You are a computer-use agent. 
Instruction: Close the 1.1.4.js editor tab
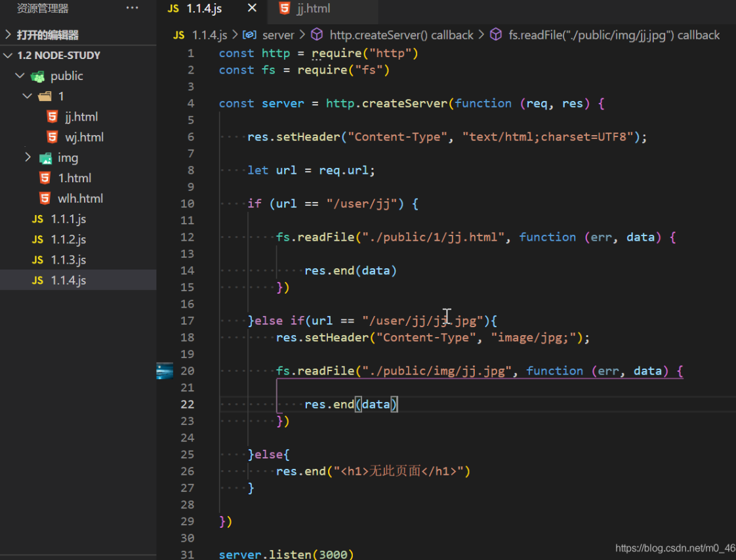tap(252, 9)
